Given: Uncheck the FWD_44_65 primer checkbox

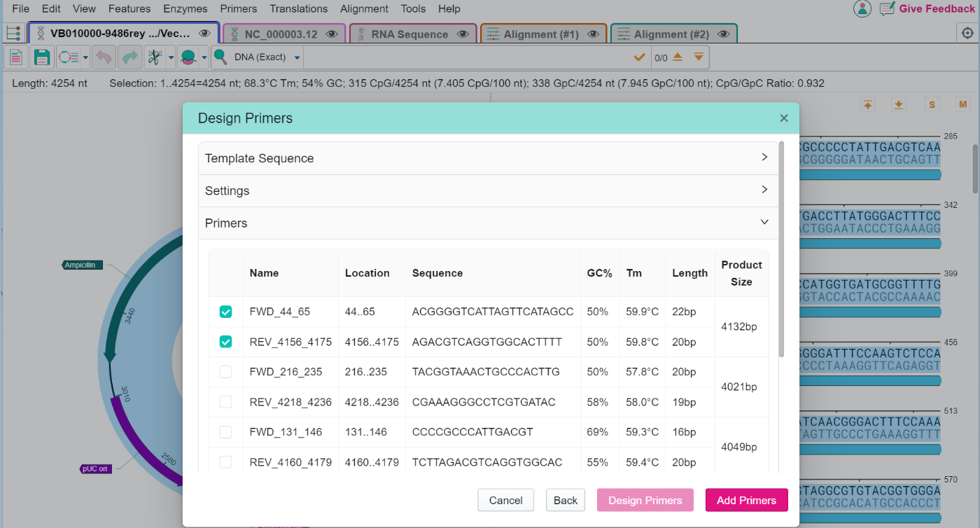Looking at the screenshot, I should 225,312.
